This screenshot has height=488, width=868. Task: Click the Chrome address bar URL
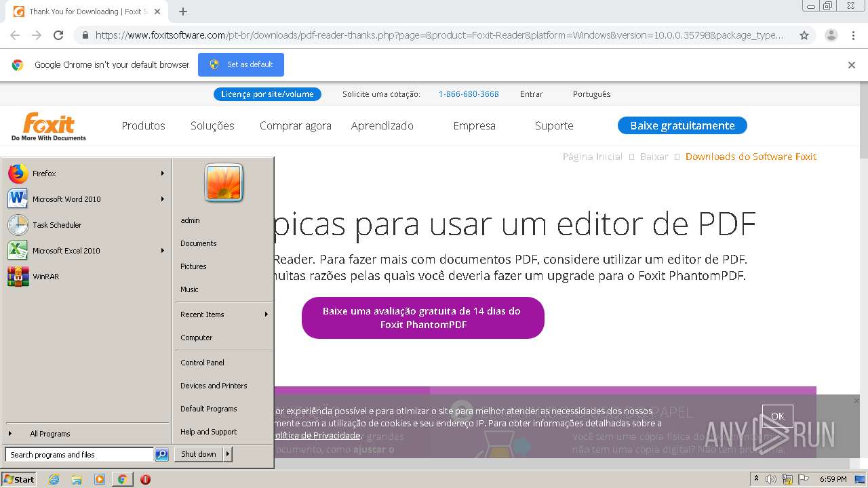[439, 35]
